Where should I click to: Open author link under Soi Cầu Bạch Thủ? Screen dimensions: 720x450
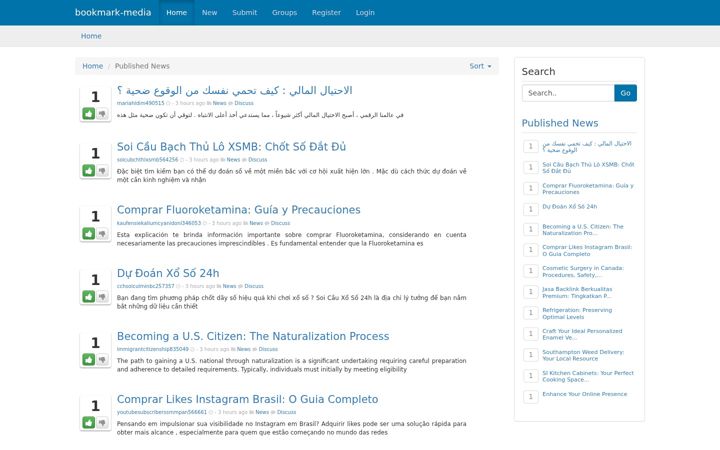[x=147, y=160]
